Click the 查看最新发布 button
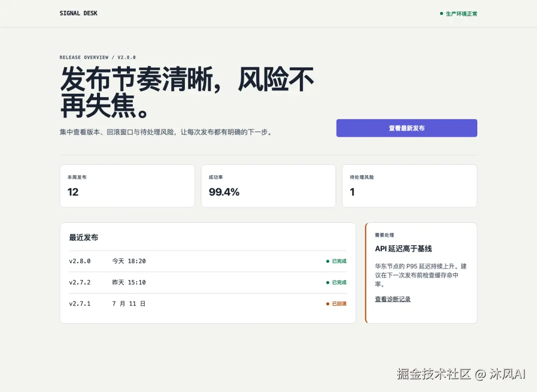Image resolution: width=537 pixels, height=392 pixels. pyautogui.click(x=407, y=128)
